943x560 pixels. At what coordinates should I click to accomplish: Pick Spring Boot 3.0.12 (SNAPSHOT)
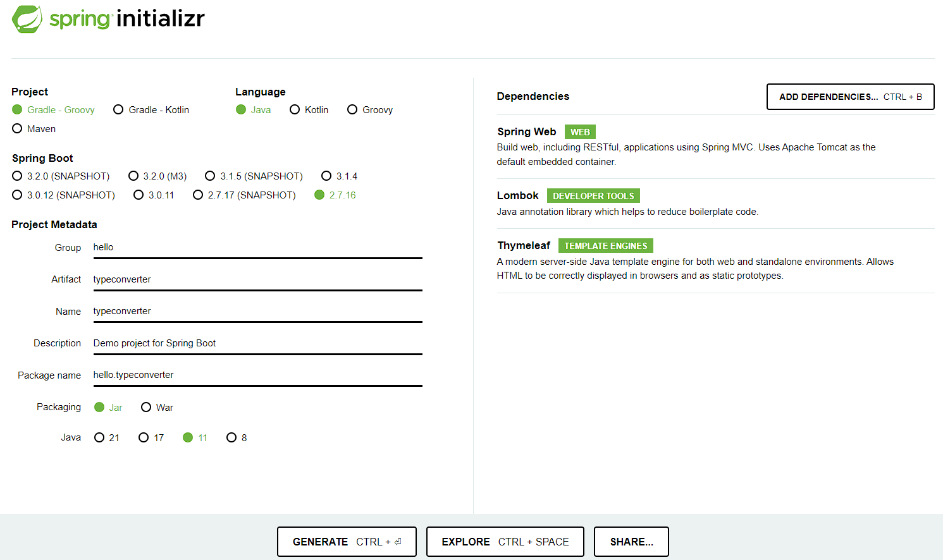pos(63,195)
